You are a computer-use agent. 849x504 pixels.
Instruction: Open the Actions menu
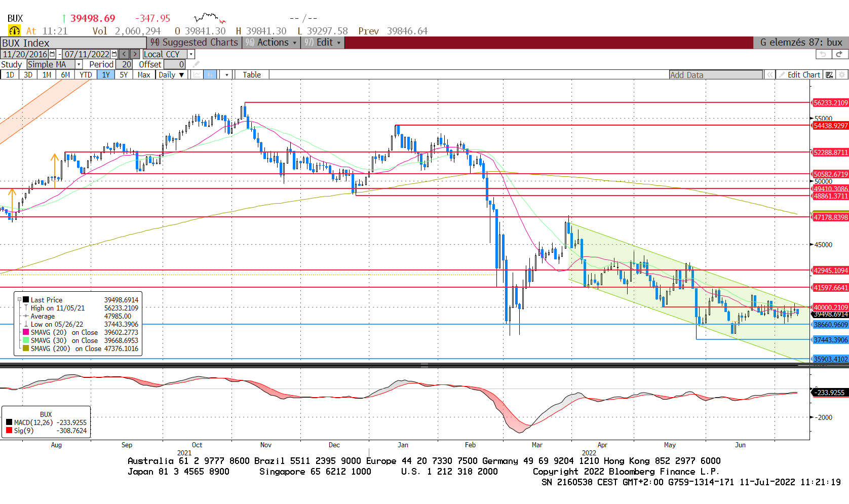point(272,43)
